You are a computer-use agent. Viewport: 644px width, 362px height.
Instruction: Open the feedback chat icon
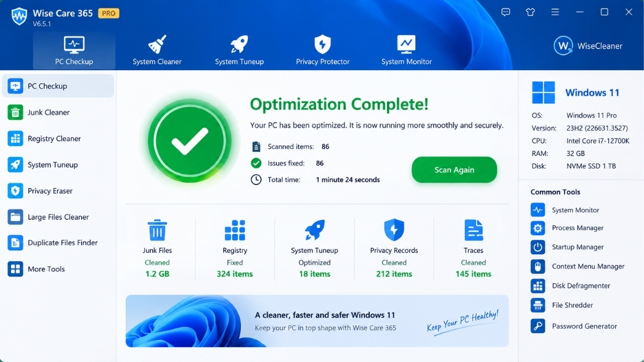(505, 12)
